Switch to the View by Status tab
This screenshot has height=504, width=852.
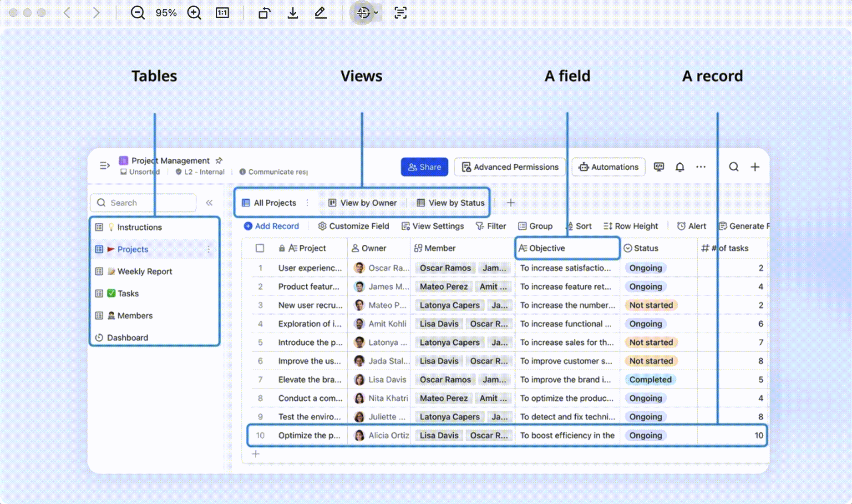tap(451, 203)
